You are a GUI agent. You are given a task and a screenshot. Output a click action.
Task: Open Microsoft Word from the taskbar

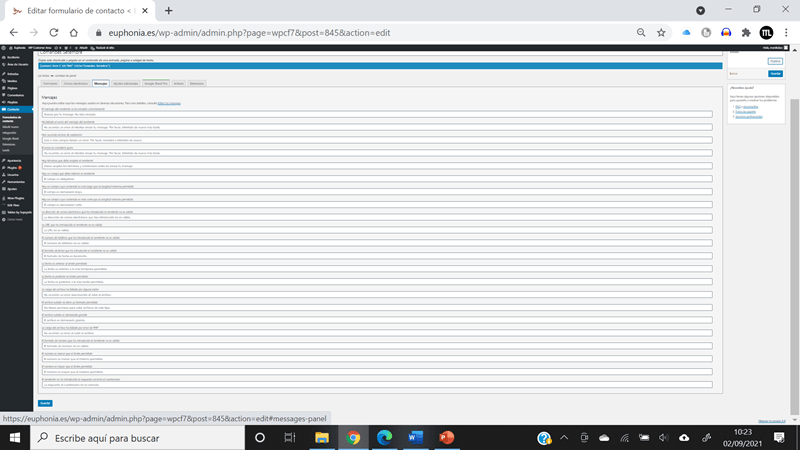[416, 438]
